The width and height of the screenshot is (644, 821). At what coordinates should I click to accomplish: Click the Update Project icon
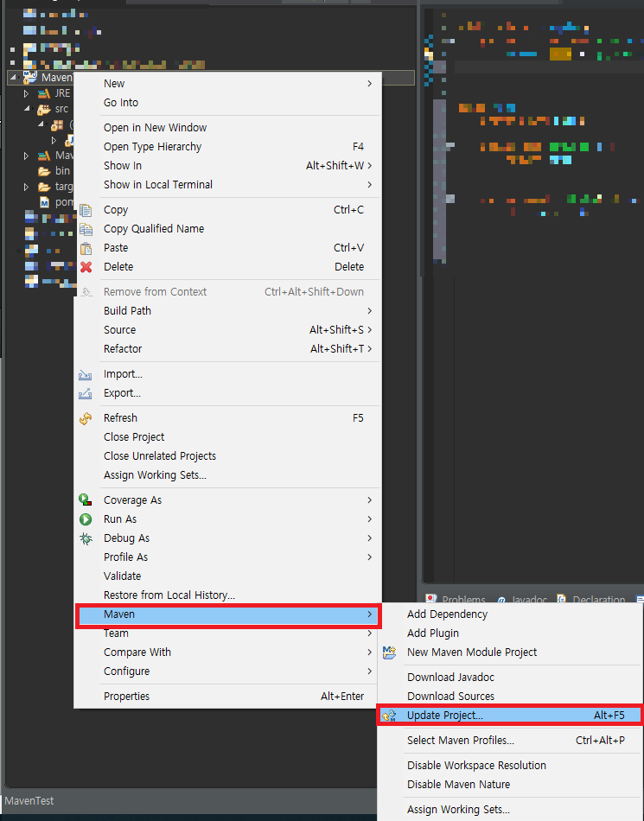[389, 716]
